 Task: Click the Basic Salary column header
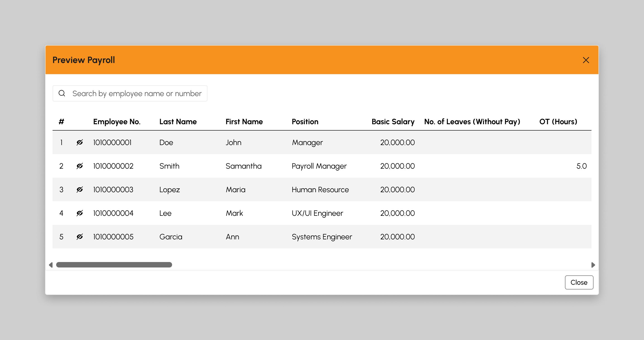[393, 121]
